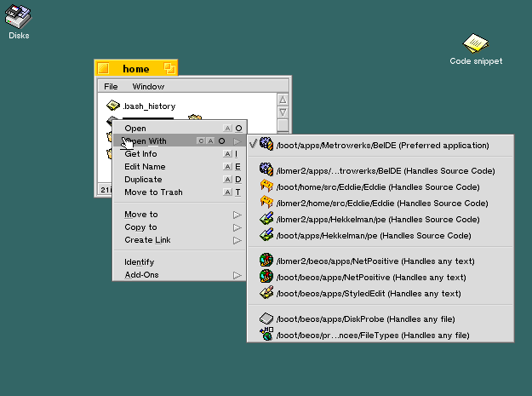This screenshot has height=396, width=532.
Task: Click the home window close box
Action: click(103, 68)
